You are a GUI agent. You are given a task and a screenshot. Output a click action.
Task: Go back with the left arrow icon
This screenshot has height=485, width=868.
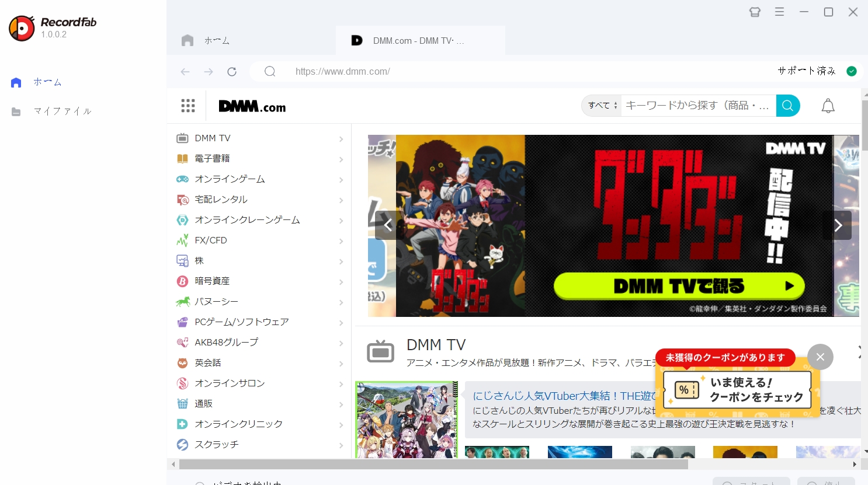[x=185, y=71]
